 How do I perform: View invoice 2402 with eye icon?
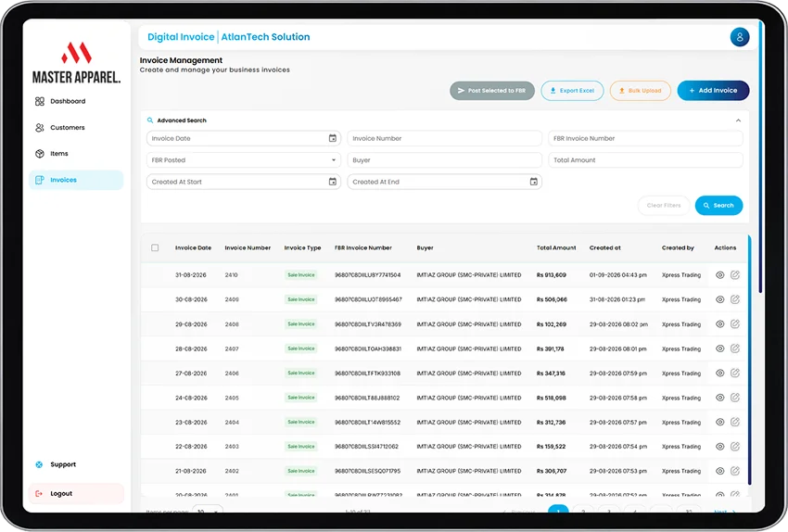719,471
